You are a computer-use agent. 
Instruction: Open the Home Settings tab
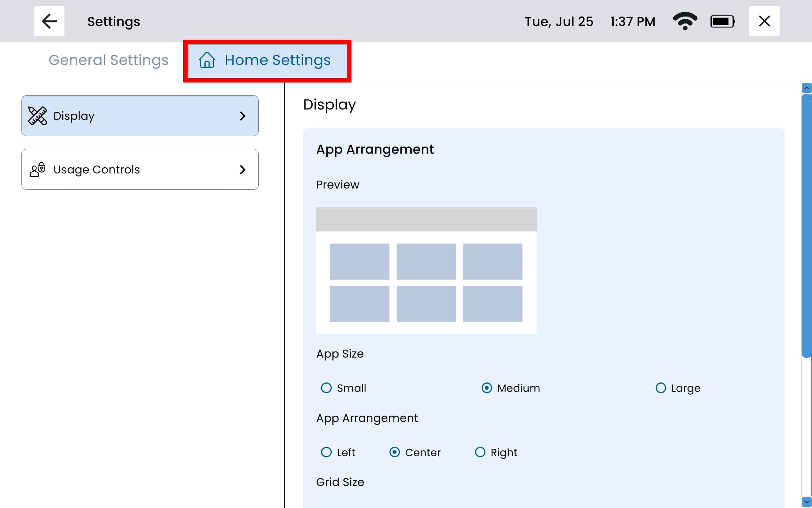277,60
